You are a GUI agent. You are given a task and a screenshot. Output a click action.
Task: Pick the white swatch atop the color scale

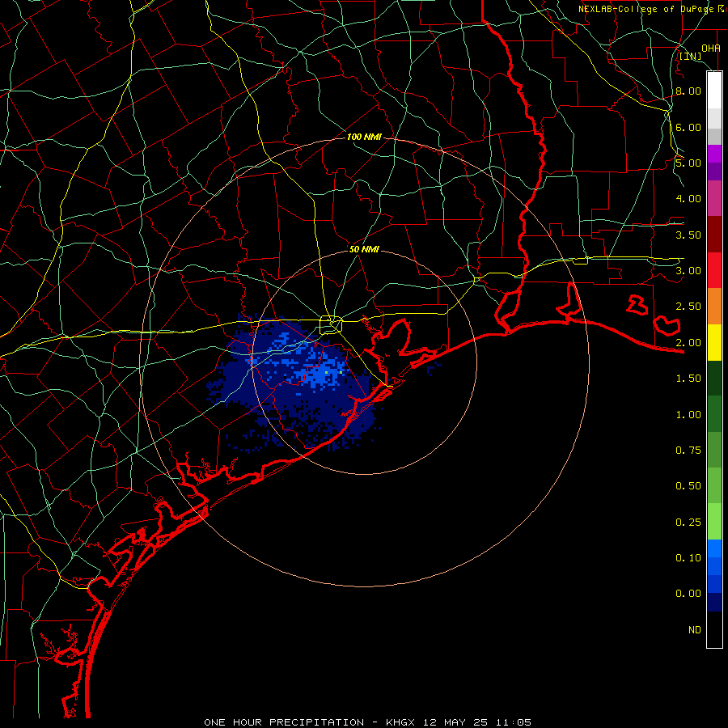click(x=714, y=90)
